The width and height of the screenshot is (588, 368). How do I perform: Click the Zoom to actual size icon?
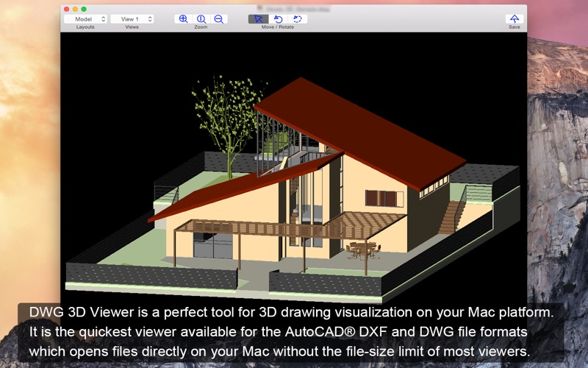click(201, 19)
